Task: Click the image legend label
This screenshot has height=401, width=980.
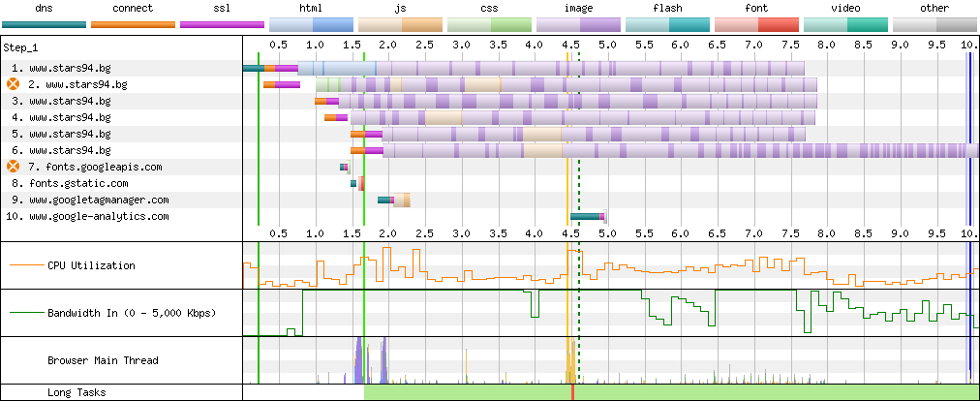Action: 578,9
